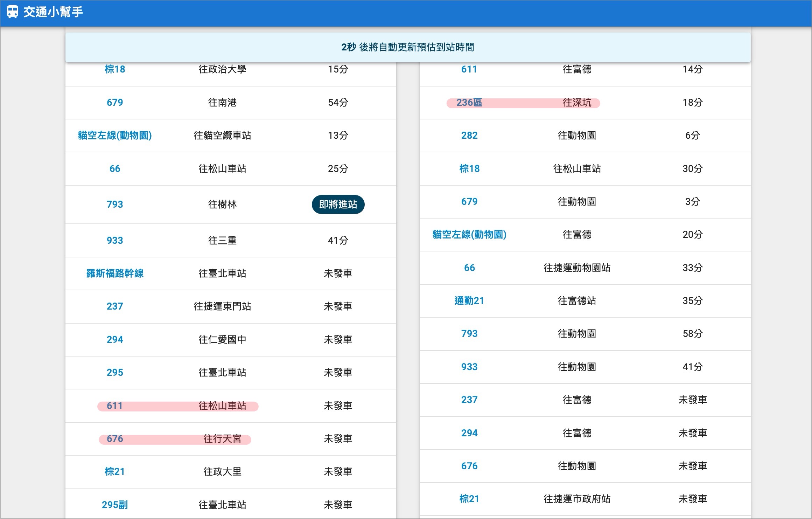Viewport: 812px width, 519px height.
Task: Select the 20分 arrival time
Action: (693, 235)
